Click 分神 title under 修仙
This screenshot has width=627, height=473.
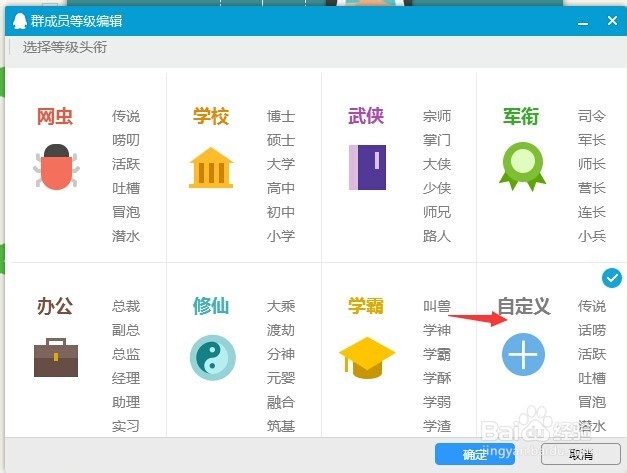tap(281, 354)
